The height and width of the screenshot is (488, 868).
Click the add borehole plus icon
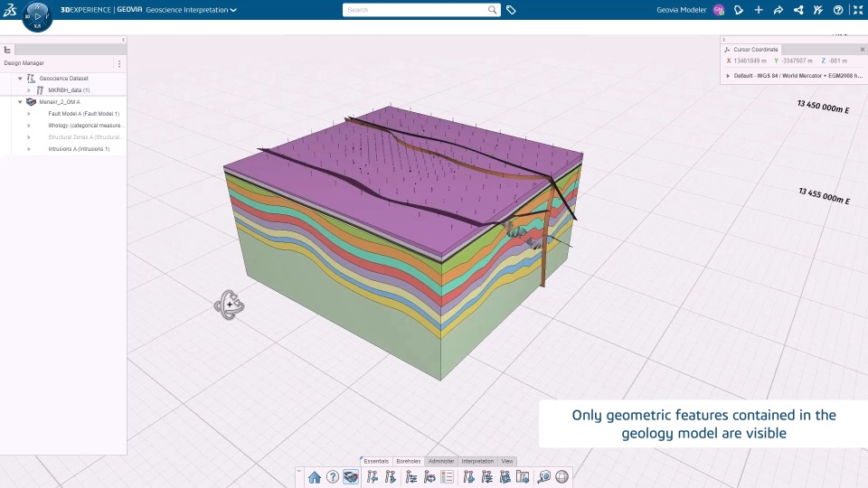pyautogui.click(x=469, y=477)
